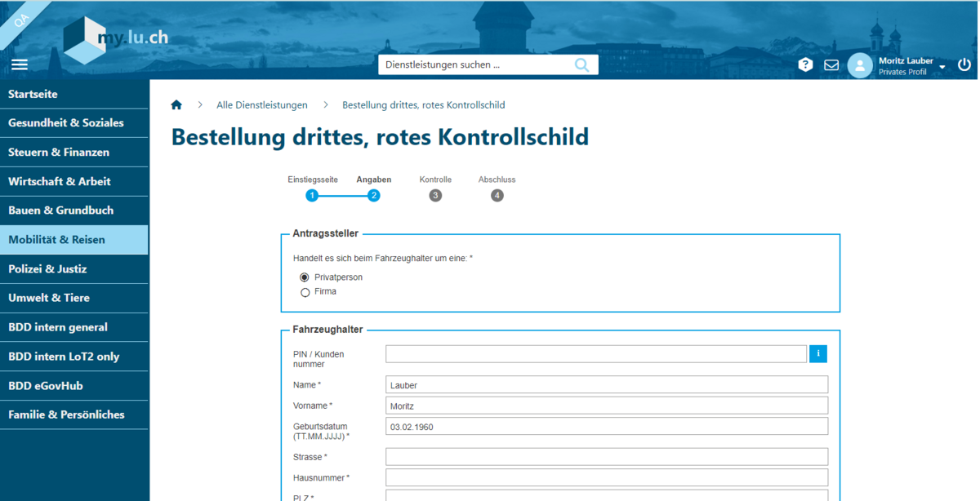
Task: Expand the Moritz Lauber profile dropdown
Action: point(942,66)
